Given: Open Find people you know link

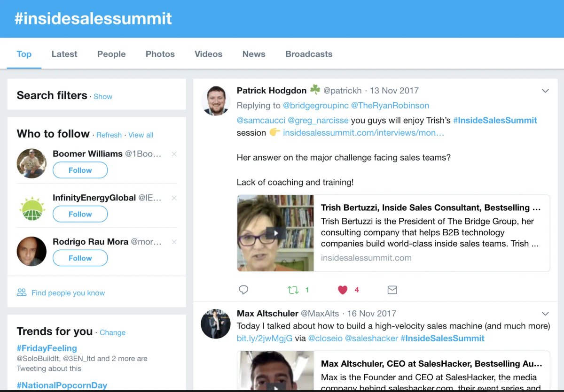Looking at the screenshot, I should [x=68, y=292].
